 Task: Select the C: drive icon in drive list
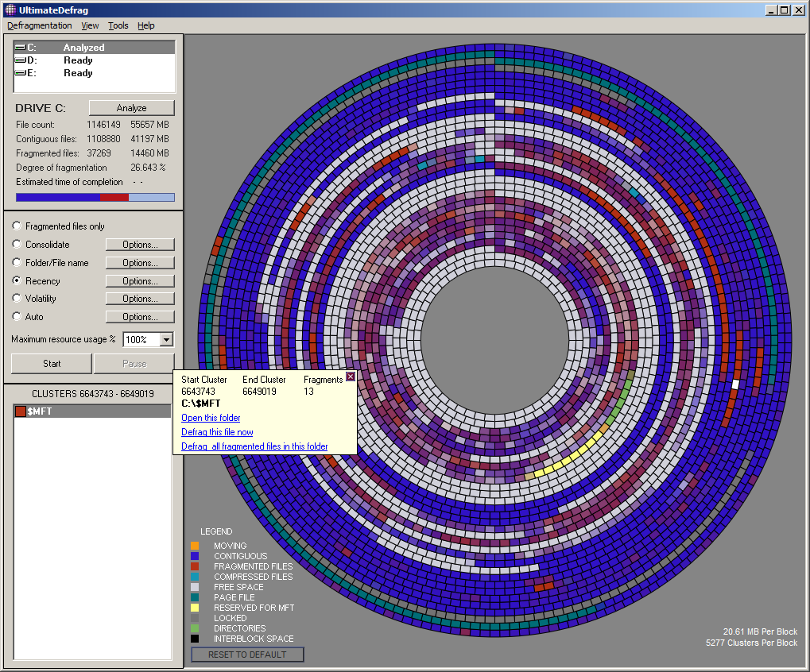click(x=20, y=48)
